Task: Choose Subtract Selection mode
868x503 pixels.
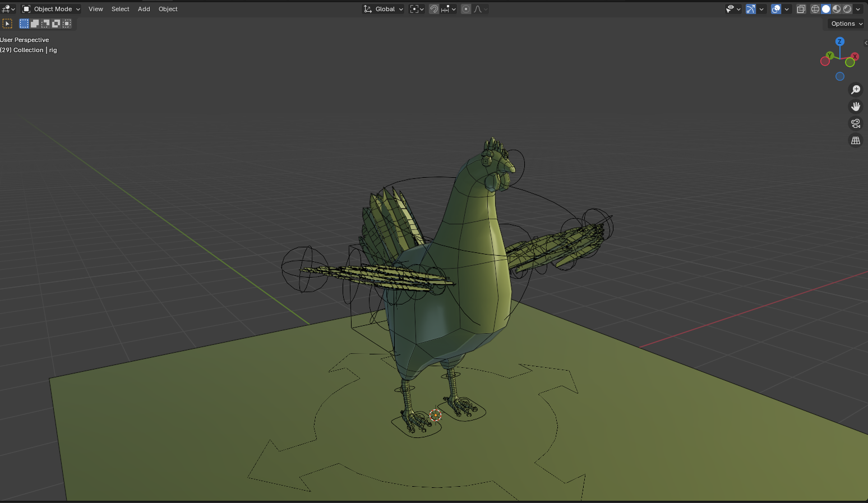Action: 45,24
